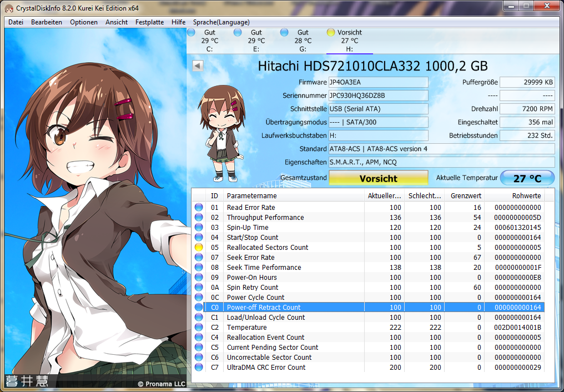The image size is (564, 392).
Task: Click the back arrow to show the previous drive
Action: click(x=197, y=65)
